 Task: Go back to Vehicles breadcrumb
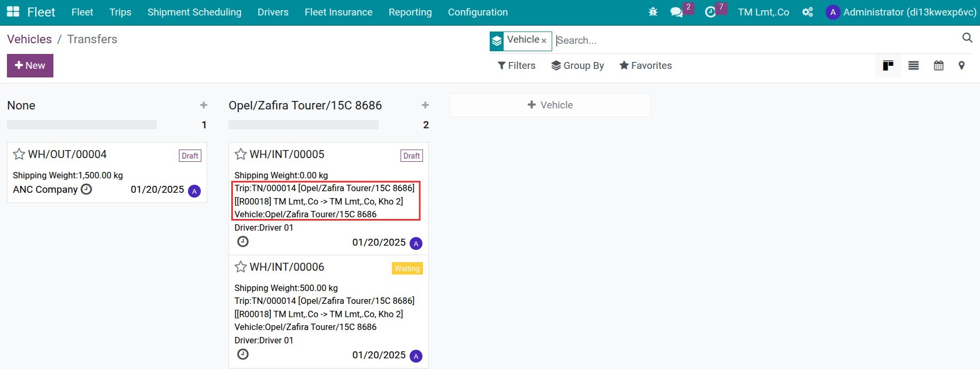coord(29,39)
